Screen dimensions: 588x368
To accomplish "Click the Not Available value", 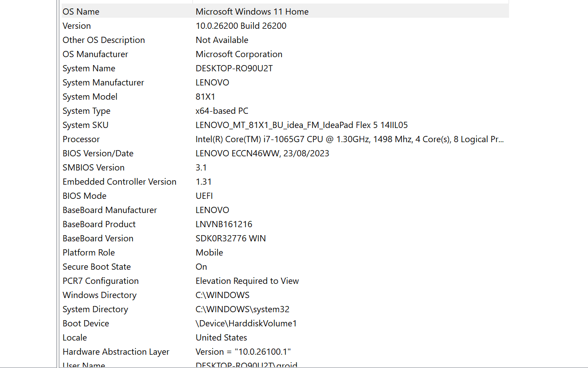I will click(222, 40).
